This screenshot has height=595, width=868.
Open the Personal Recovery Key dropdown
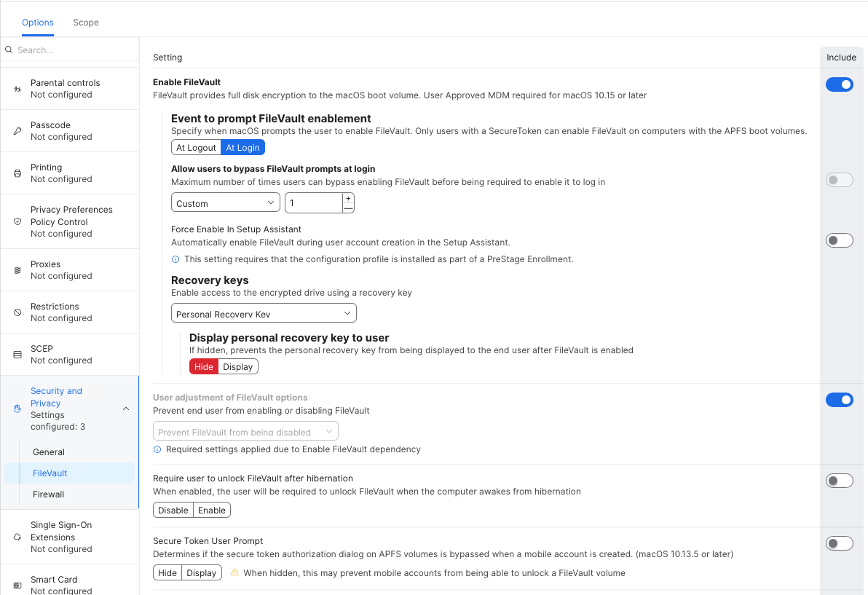coord(264,314)
